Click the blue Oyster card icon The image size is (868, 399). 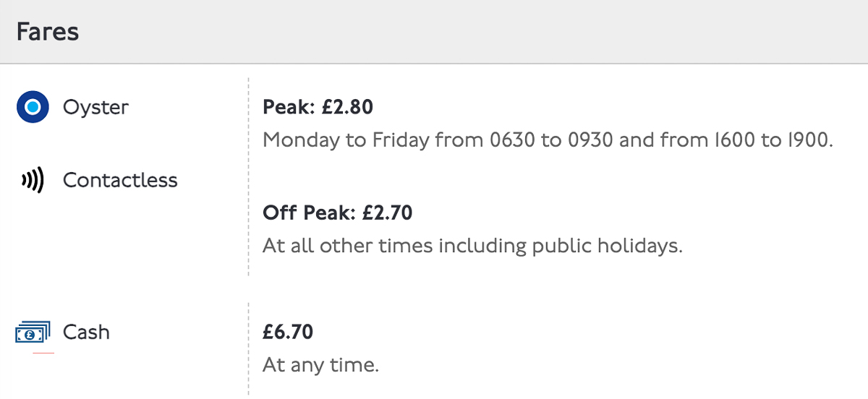(33, 108)
